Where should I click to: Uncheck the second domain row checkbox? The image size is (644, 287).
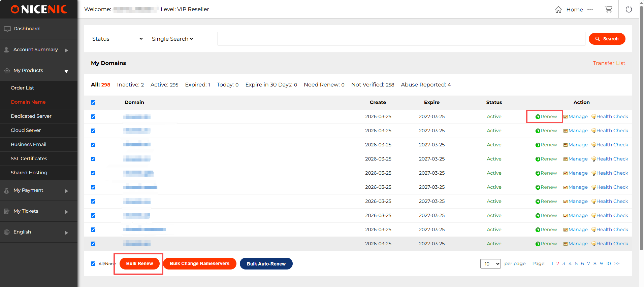tap(93, 131)
